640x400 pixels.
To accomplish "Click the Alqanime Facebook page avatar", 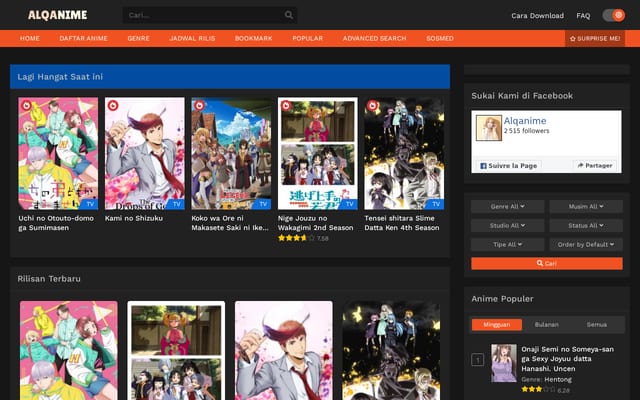I will coord(489,128).
